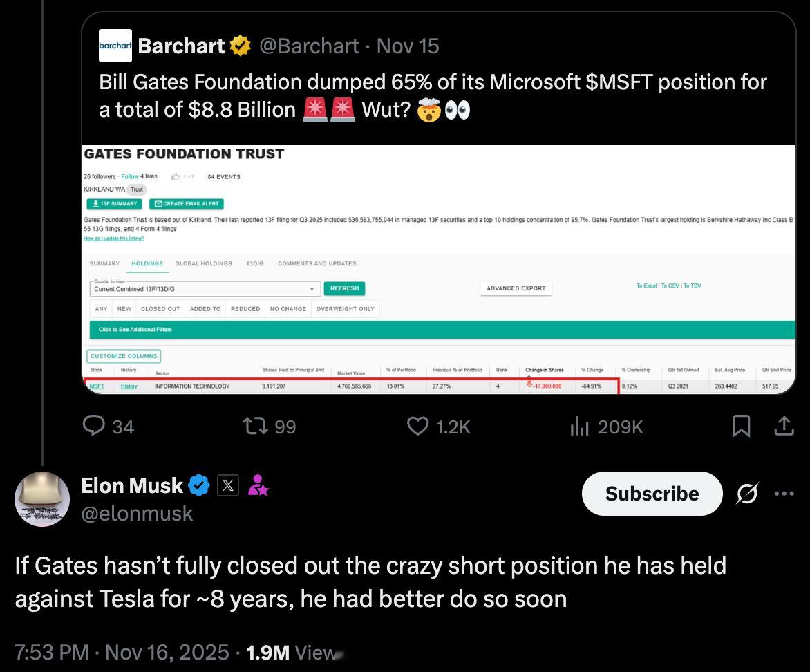Open the @Barchart handle

click(x=308, y=46)
